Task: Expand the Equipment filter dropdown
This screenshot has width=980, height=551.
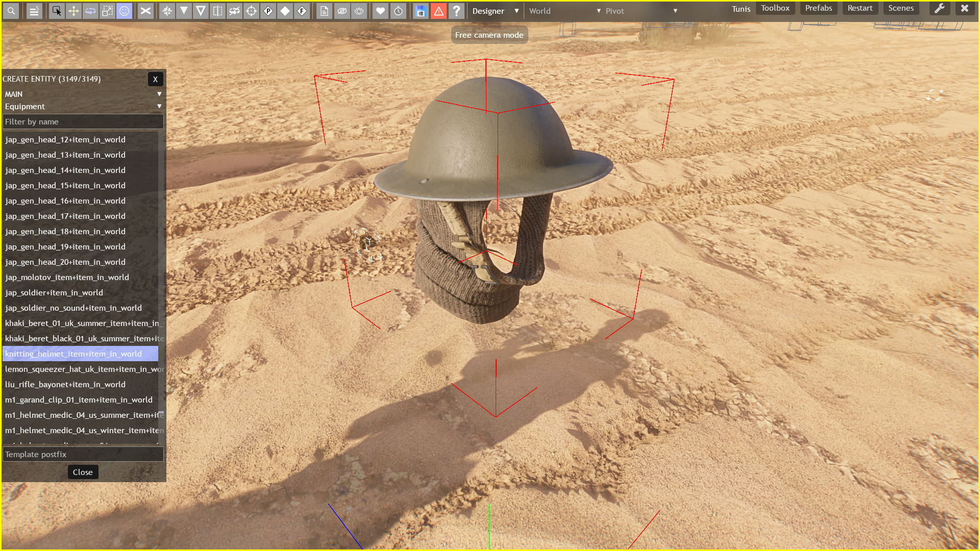Action: pos(83,106)
